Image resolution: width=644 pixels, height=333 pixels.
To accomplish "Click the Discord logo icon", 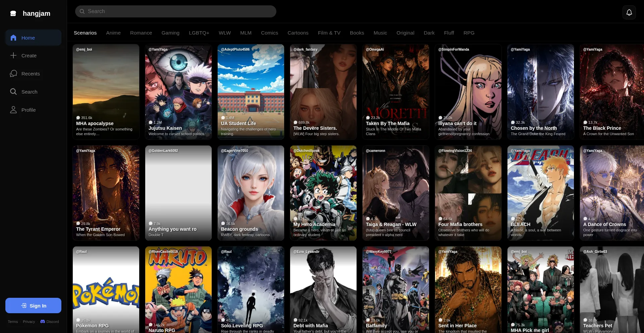I will point(43,322).
